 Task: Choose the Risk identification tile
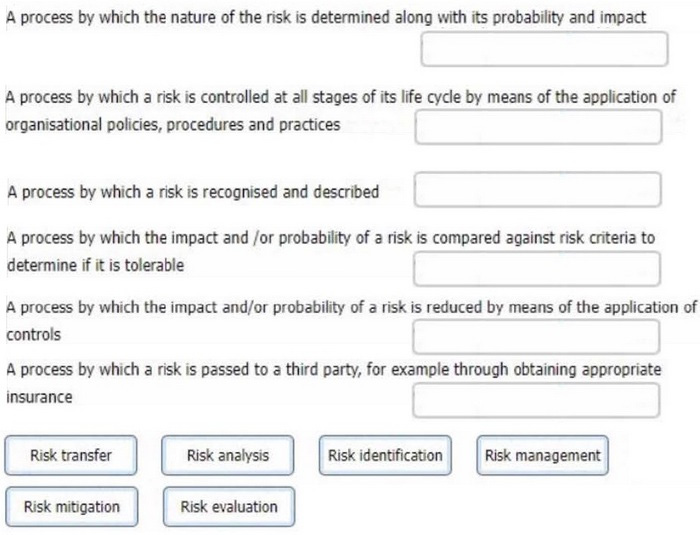(x=385, y=455)
